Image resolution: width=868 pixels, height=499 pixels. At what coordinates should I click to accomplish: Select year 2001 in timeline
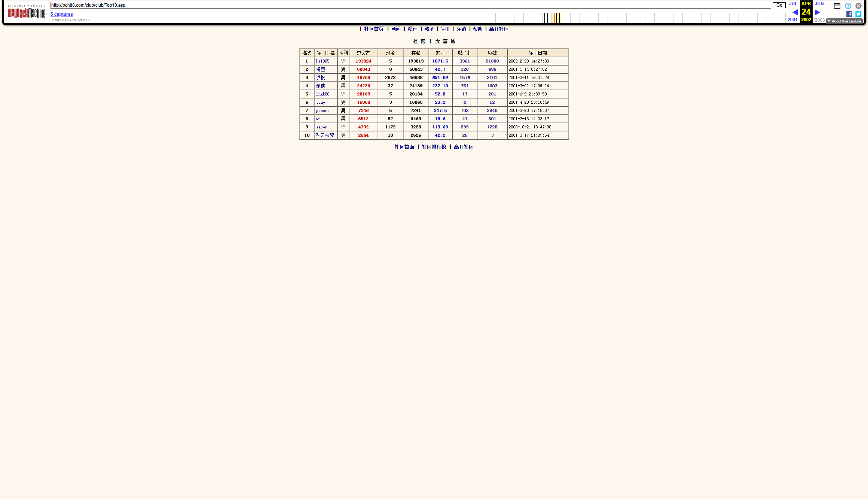[792, 20]
